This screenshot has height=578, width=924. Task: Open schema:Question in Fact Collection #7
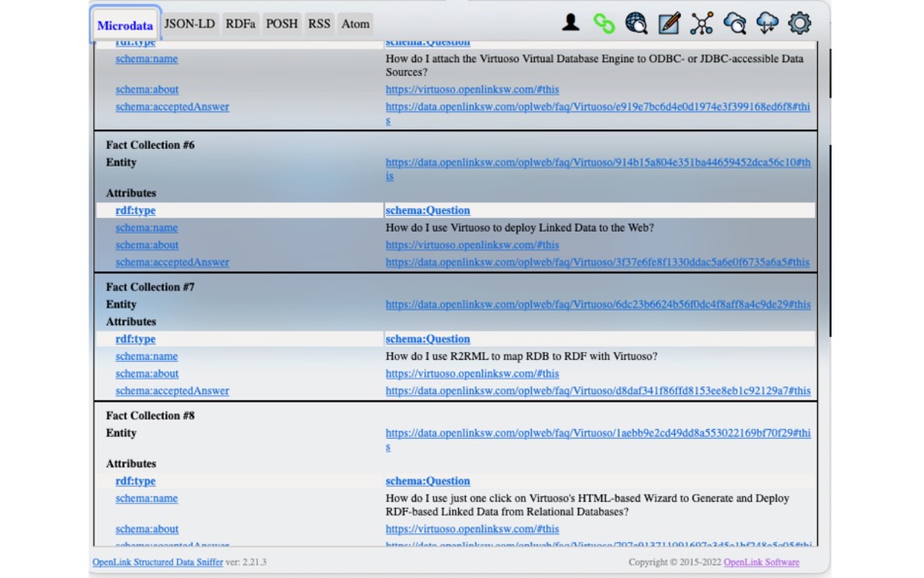[428, 340]
